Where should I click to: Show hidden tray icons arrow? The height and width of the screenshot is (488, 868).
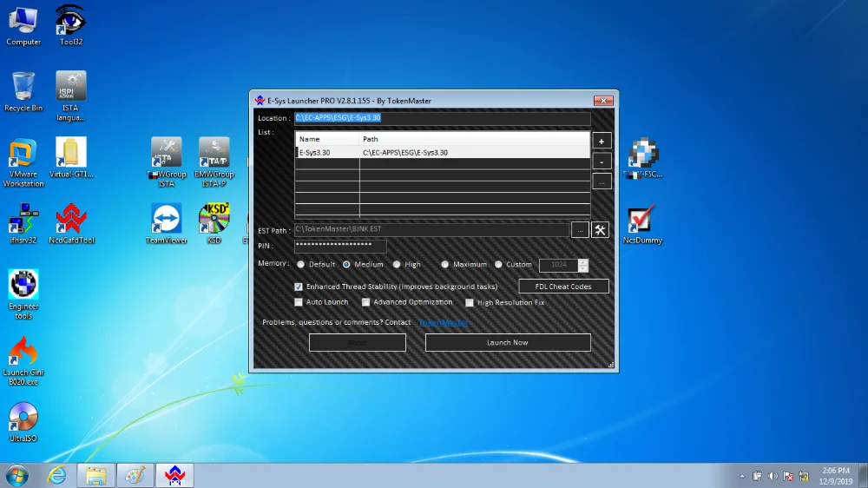742,477
